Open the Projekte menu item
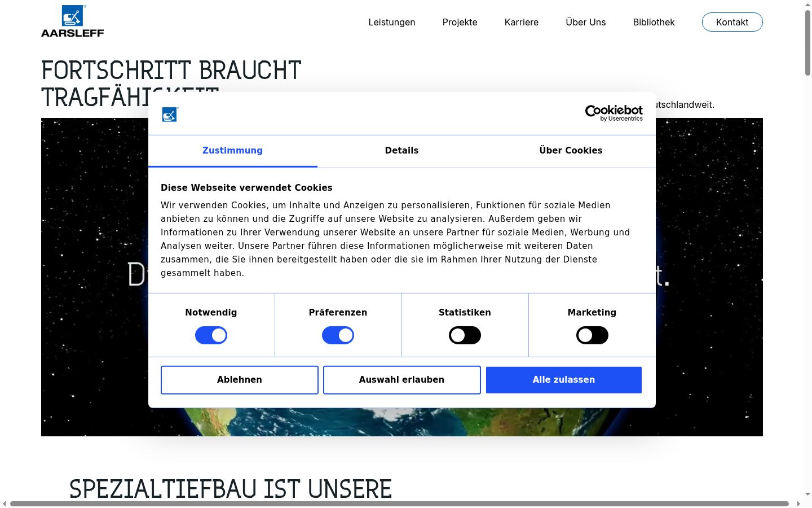Viewport: 812px width, 508px height. (460, 22)
